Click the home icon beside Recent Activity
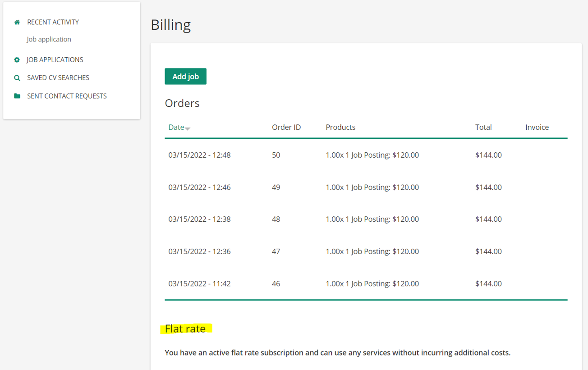The height and width of the screenshot is (370, 588). coord(17,22)
